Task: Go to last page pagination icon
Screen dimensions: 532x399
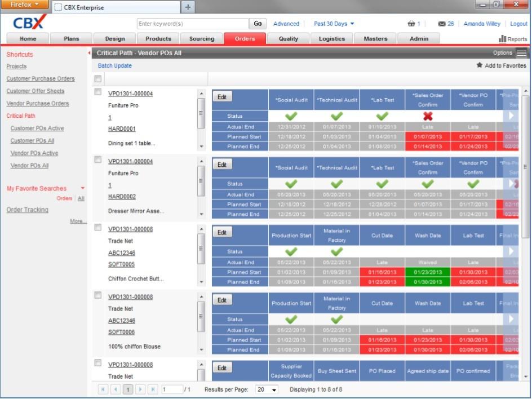Action: (x=153, y=389)
